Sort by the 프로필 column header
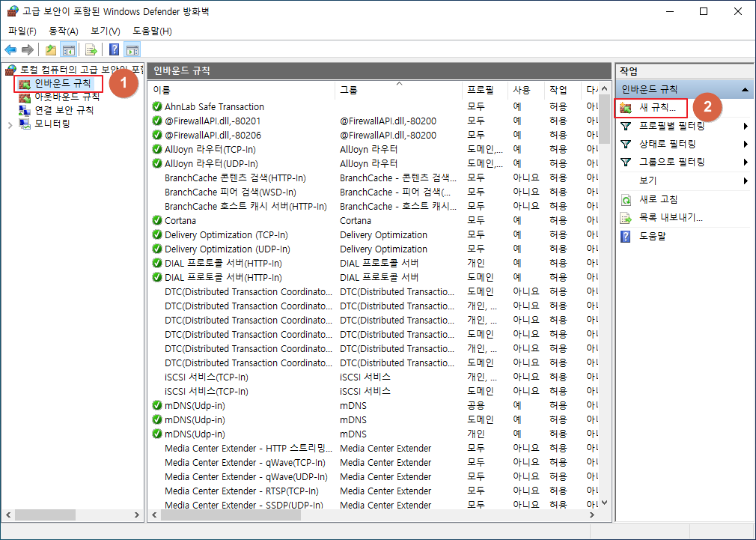This screenshot has width=756, height=540. click(485, 90)
